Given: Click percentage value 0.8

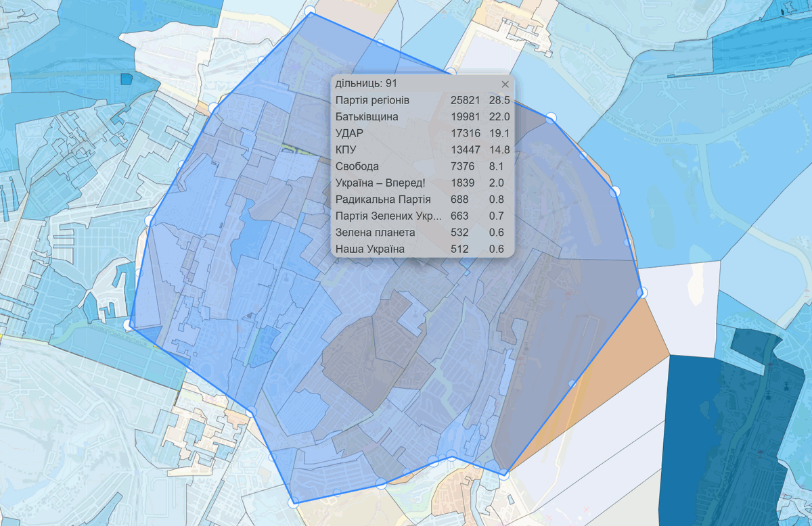Looking at the screenshot, I should [496, 199].
